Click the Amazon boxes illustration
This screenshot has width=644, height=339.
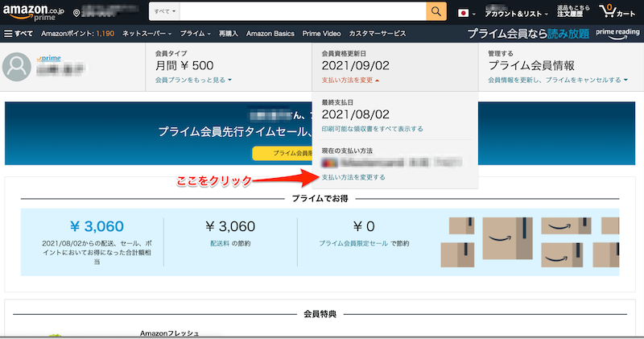(530, 242)
